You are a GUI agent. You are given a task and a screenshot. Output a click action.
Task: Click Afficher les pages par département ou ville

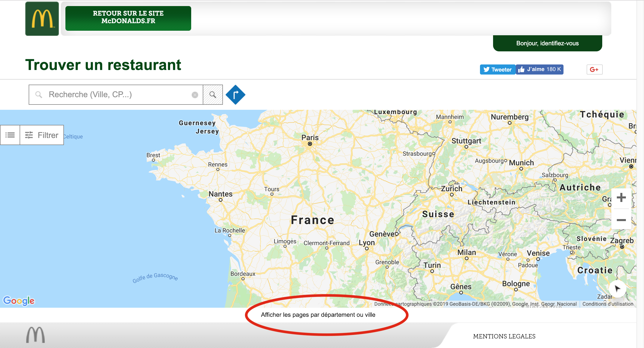click(x=318, y=315)
